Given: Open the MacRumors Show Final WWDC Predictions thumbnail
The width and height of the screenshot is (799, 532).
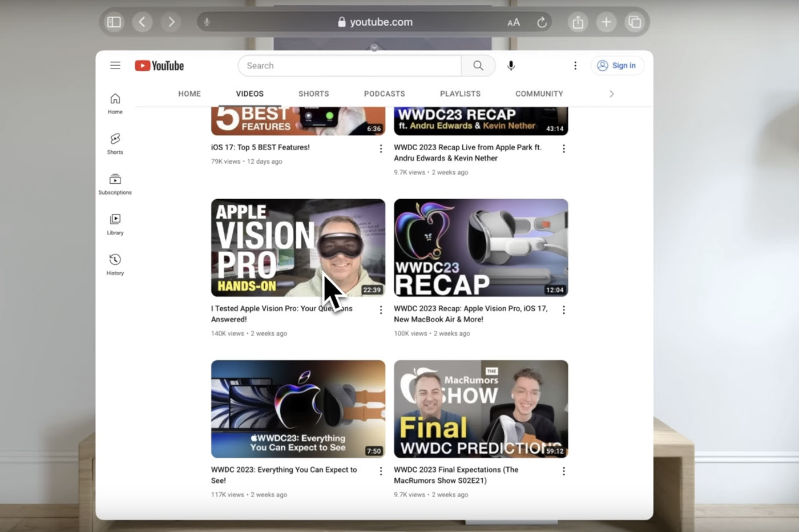Looking at the screenshot, I should tap(481, 409).
